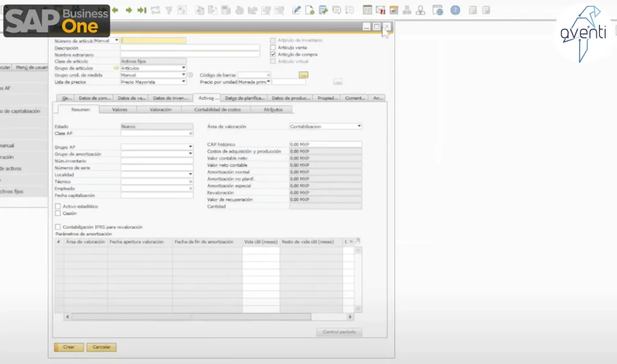Open the chooser icon in Técnico field
This screenshot has height=364, width=617.
[x=190, y=182]
